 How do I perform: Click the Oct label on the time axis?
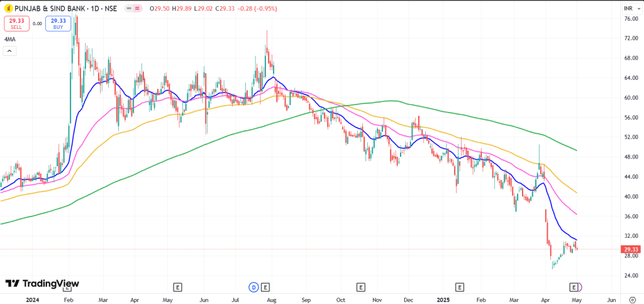[x=341, y=299]
